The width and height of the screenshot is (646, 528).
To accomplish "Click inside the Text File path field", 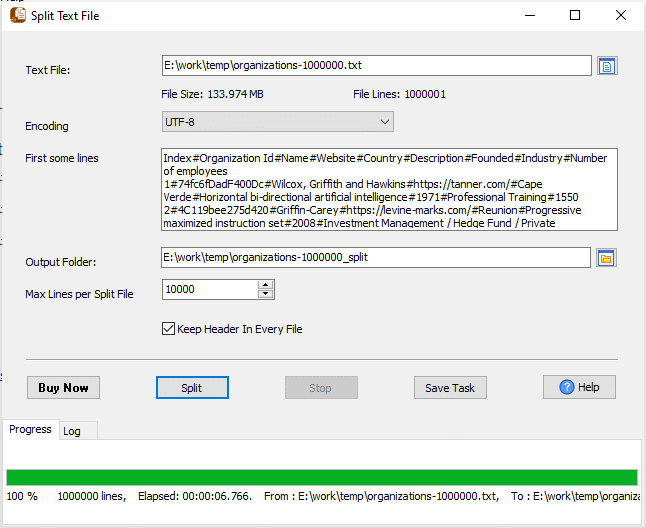I will (x=376, y=66).
